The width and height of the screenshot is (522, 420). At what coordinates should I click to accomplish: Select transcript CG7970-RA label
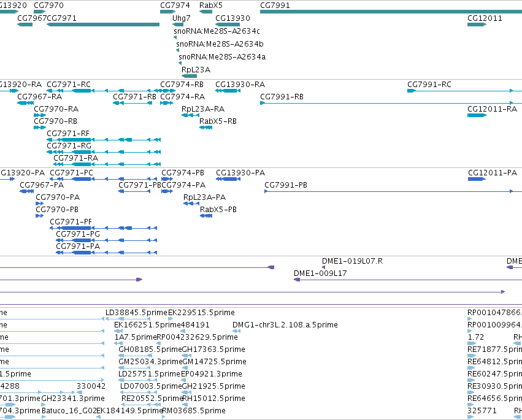click(x=56, y=109)
